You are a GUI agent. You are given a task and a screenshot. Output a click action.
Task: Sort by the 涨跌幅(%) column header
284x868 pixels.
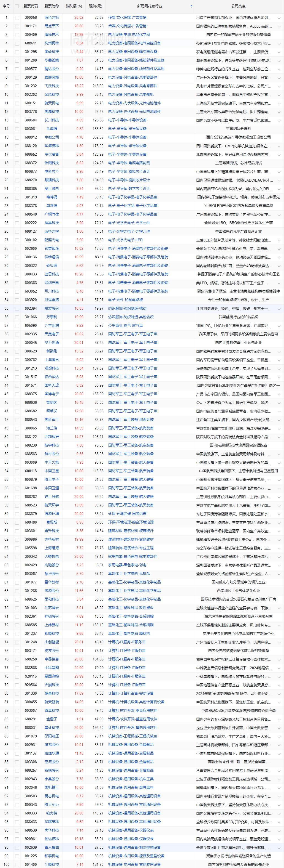tap(73, 6)
